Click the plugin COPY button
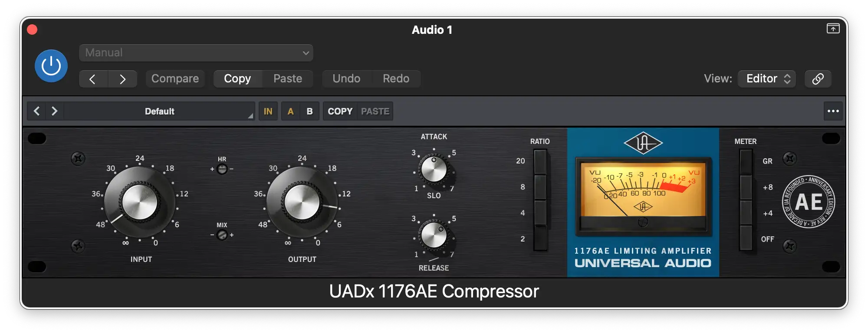The width and height of the screenshot is (868, 333). pos(340,111)
